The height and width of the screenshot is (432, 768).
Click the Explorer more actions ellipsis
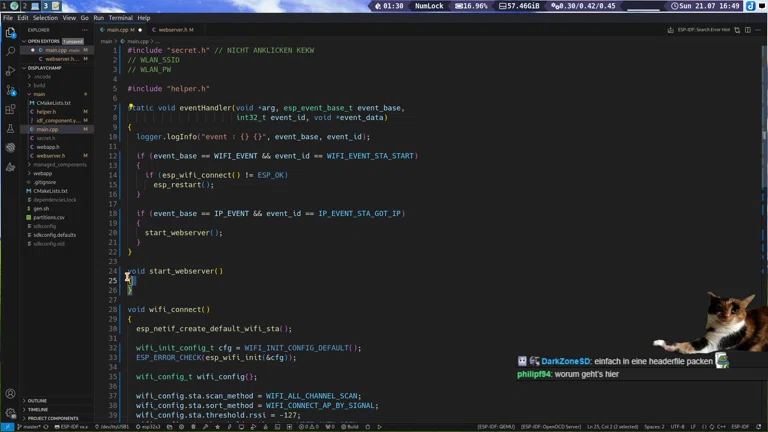[x=85, y=30]
